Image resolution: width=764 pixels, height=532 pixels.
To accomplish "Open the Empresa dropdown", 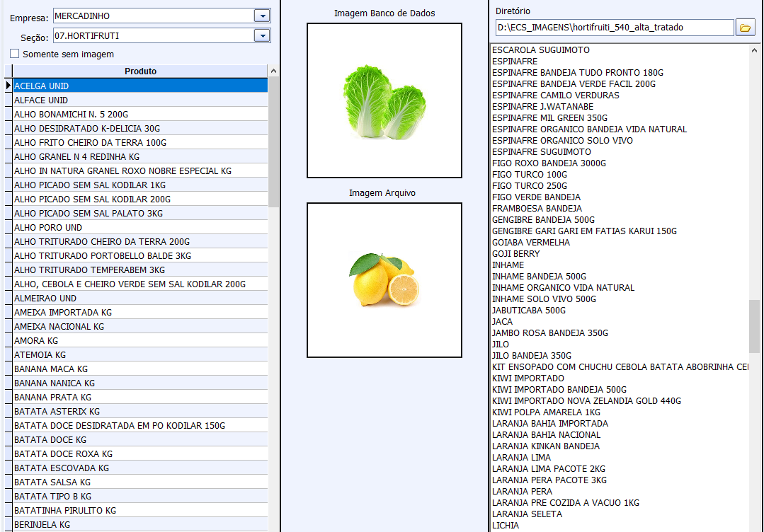I will 261,16.
